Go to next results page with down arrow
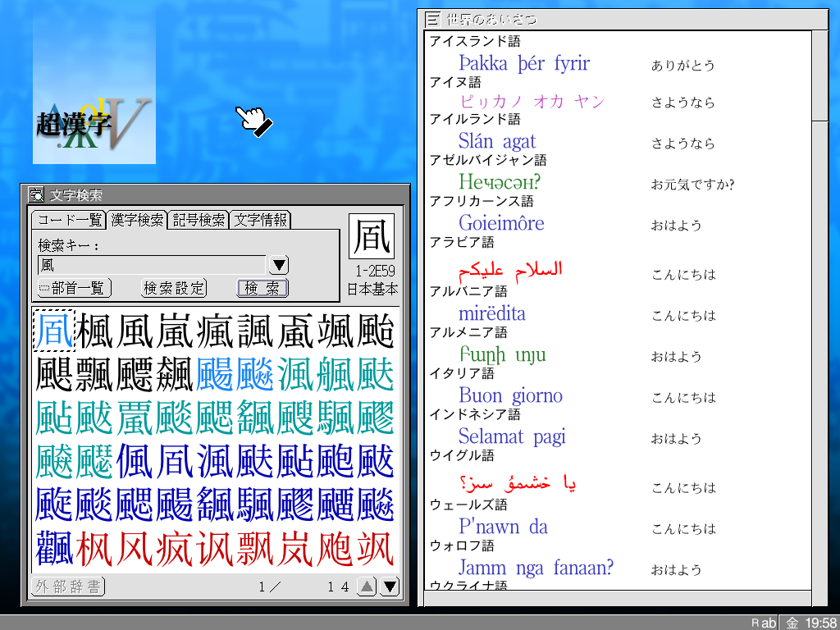The width and height of the screenshot is (840, 630). (x=390, y=586)
